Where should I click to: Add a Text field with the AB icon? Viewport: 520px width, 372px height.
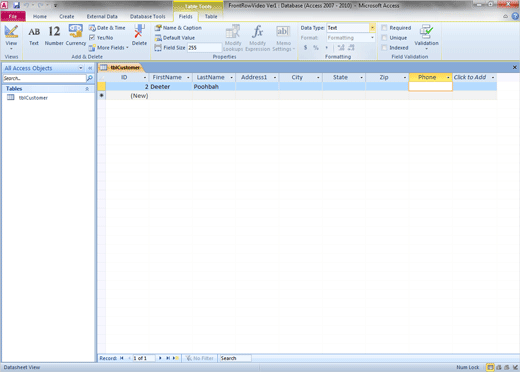coord(34,36)
